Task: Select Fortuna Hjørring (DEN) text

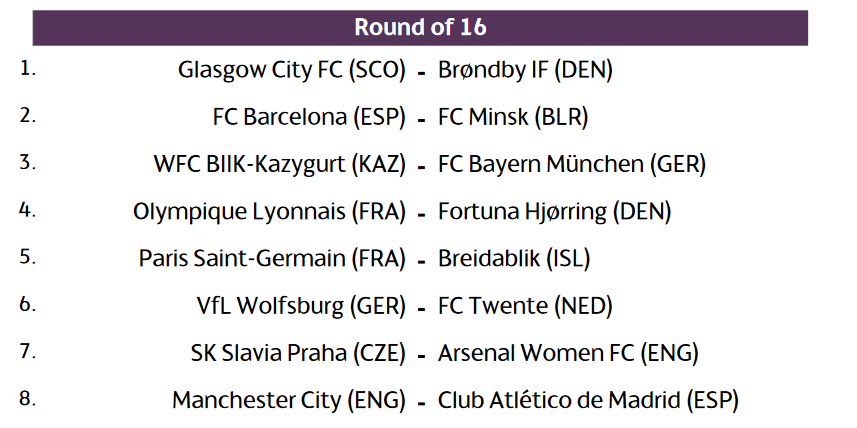Action: click(554, 211)
